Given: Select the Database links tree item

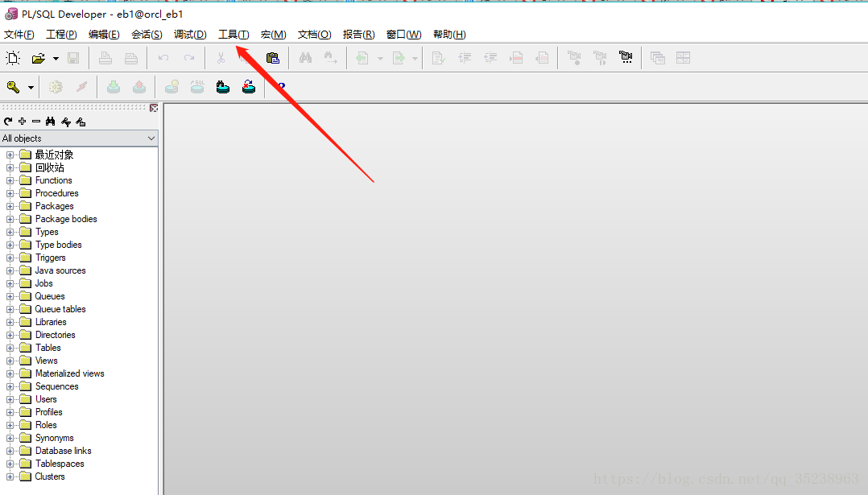Looking at the screenshot, I should pos(63,451).
